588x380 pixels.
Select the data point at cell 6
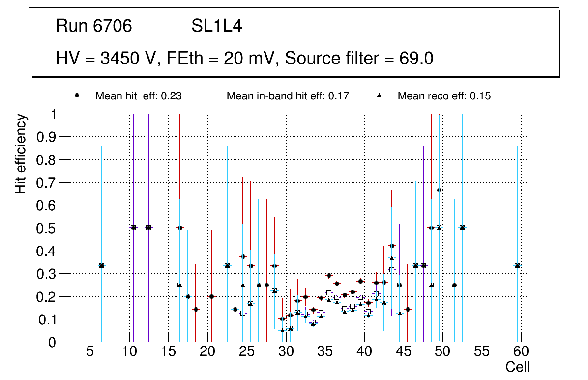pyautogui.click(x=102, y=266)
